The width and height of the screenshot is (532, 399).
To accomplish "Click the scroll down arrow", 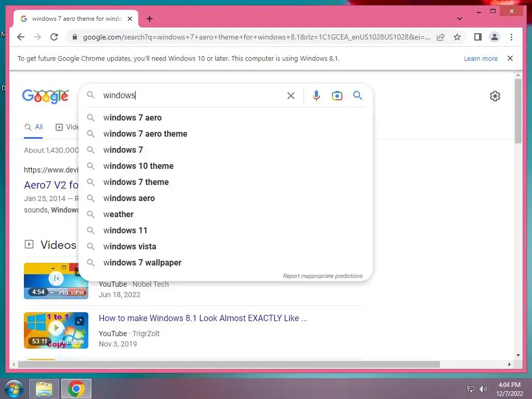I will (518, 355).
